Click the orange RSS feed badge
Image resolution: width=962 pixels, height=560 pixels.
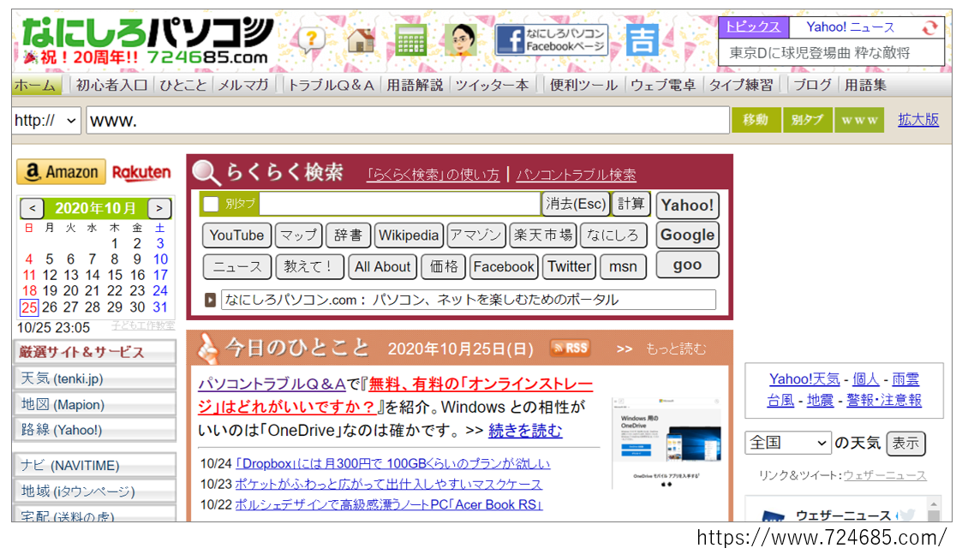point(571,348)
